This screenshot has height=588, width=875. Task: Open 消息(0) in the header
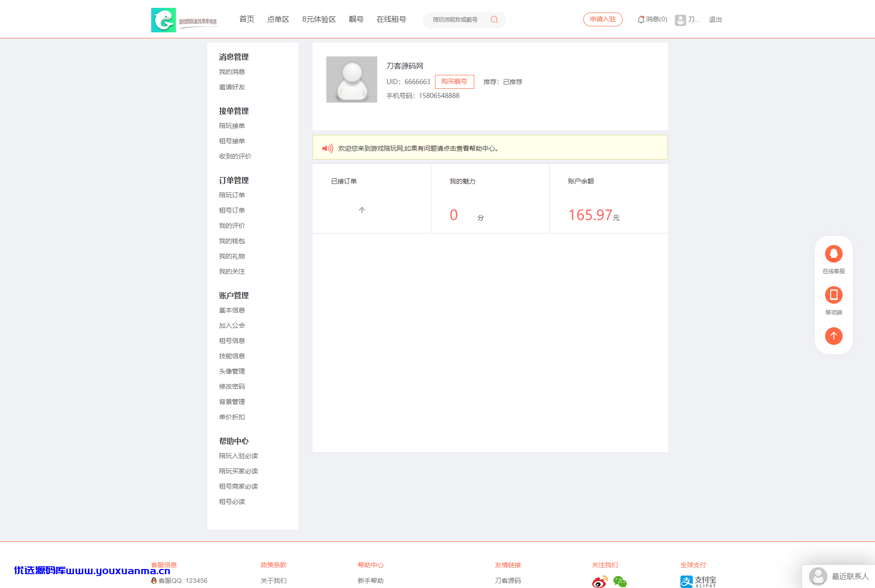tap(656, 19)
